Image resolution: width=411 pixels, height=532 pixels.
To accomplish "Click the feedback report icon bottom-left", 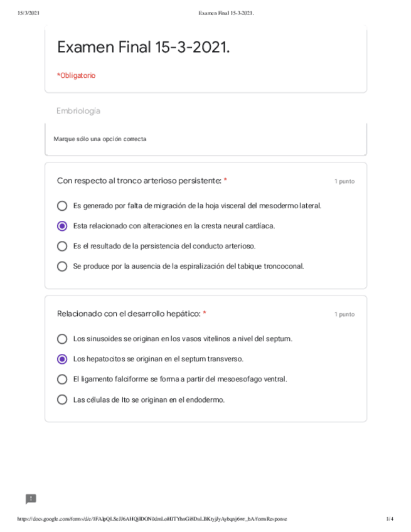I will [31, 499].
